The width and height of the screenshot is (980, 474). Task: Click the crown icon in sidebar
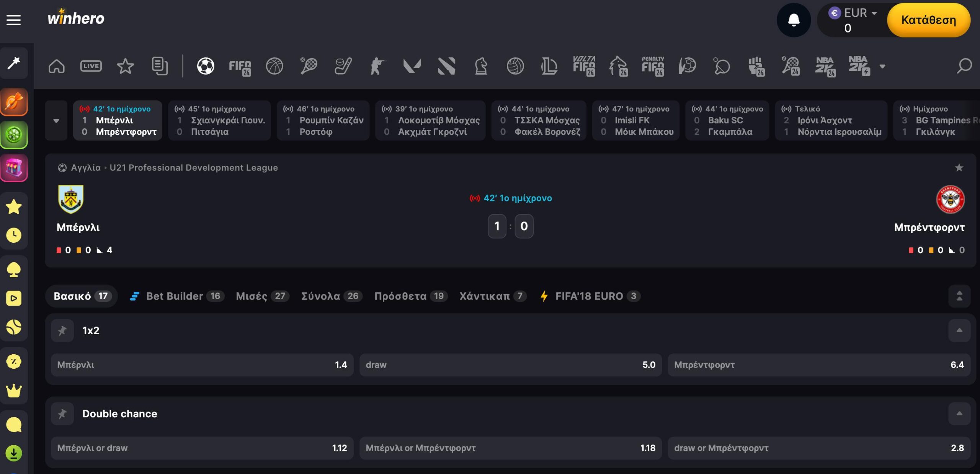14,391
